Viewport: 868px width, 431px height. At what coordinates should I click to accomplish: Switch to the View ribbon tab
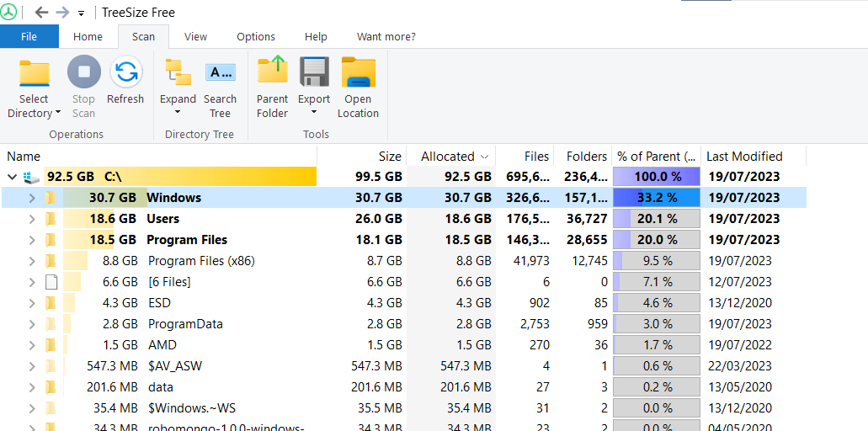(x=195, y=36)
